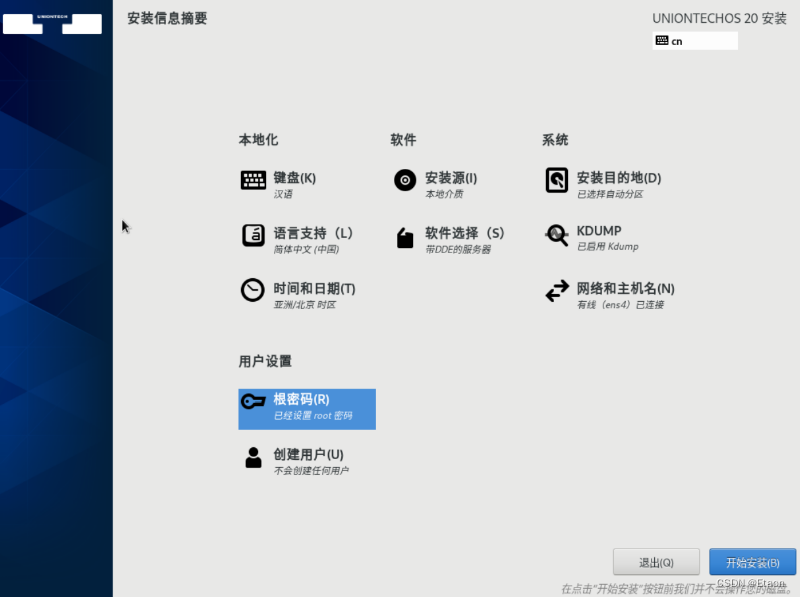Click the disc icon for 安装源

point(405,180)
